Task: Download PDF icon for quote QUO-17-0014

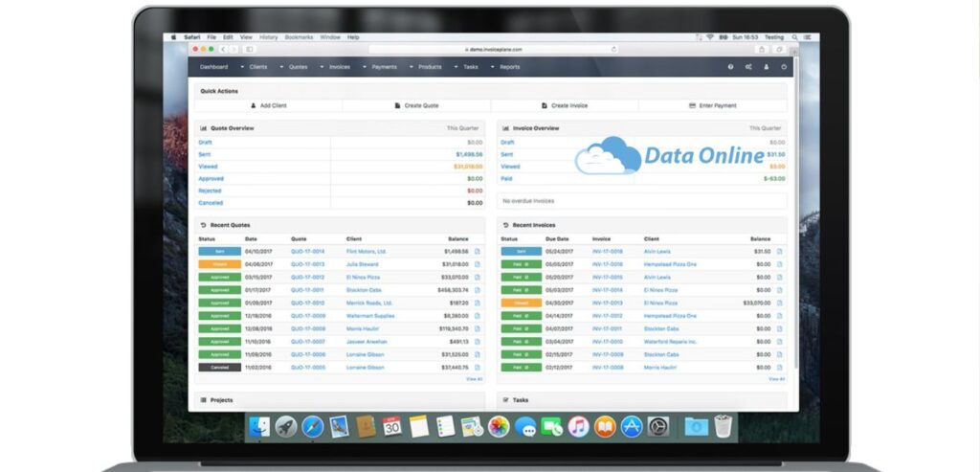Action: tap(478, 251)
